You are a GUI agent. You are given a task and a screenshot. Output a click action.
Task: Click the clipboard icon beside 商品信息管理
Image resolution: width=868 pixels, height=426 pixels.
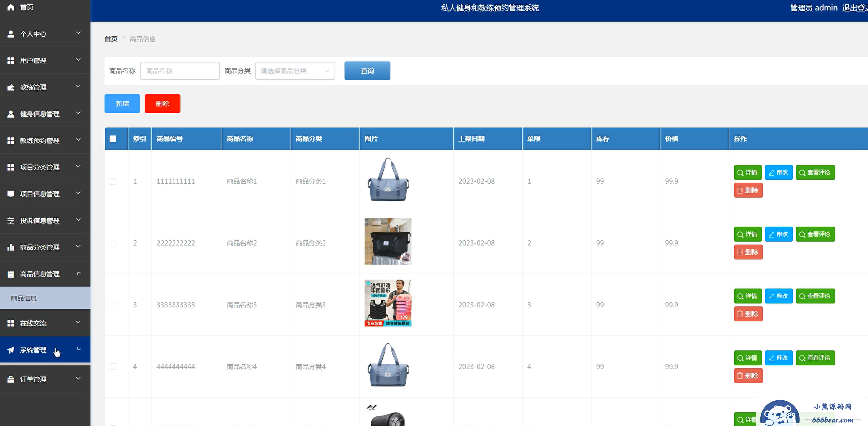[11, 274]
